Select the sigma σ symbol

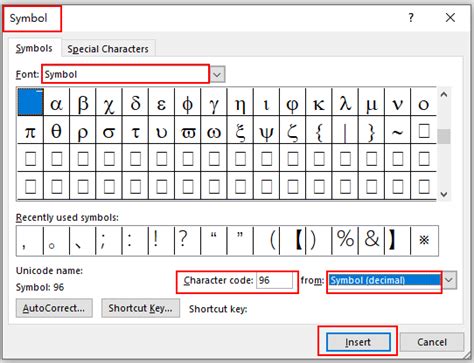(109, 130)
